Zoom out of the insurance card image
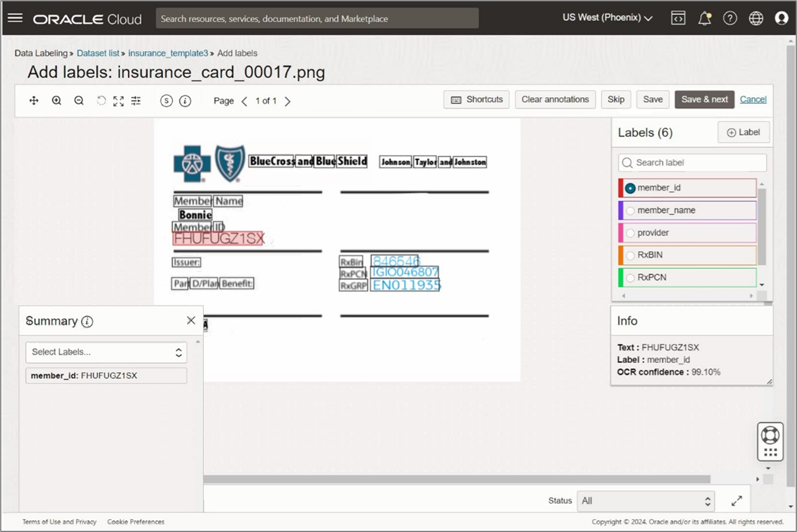The height and width of the screenshot is (532, 797). point(78,100)
